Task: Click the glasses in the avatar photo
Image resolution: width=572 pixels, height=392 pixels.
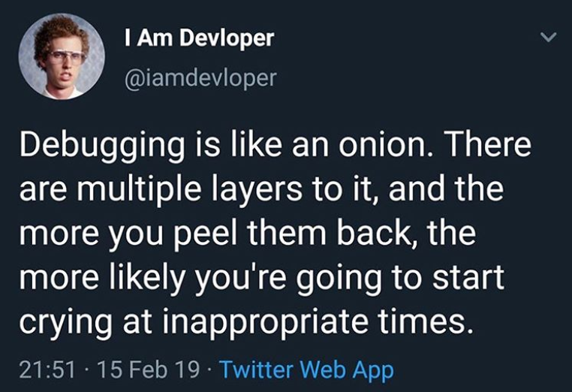Action: pos(67,56)
